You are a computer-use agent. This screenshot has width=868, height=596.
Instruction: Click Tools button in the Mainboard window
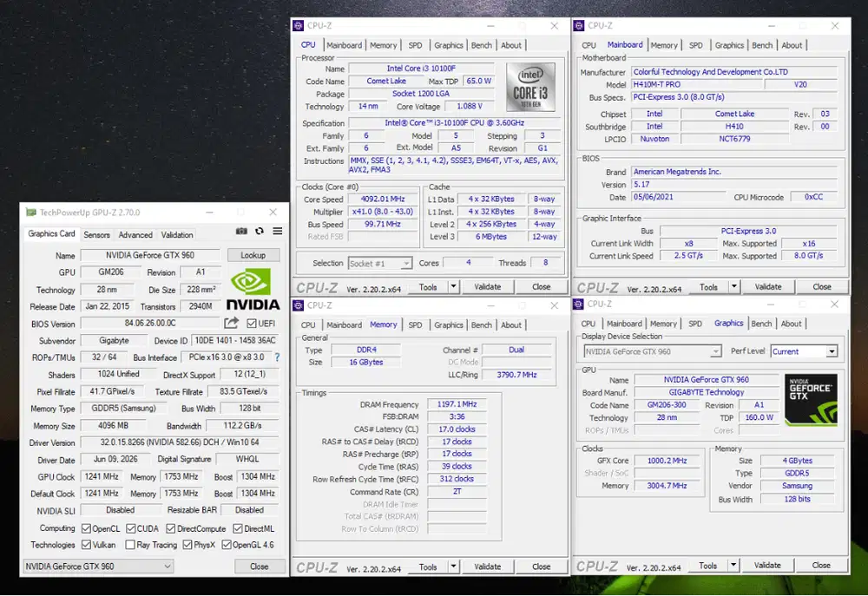click(708, 286)
